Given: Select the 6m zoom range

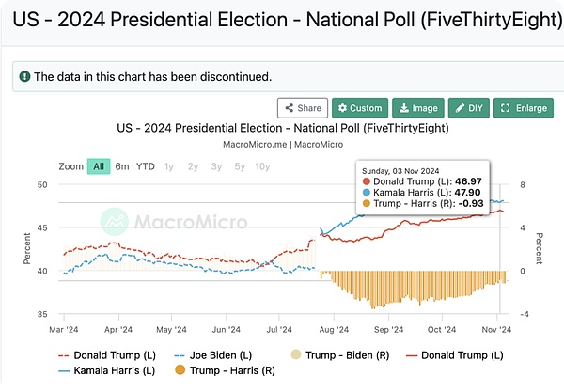Looking at the screenshot, I should point(122,166).
